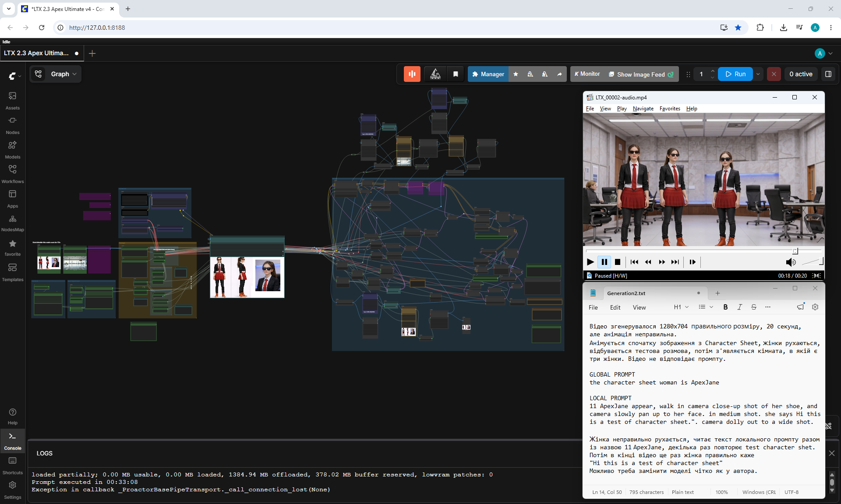
Task: Fast forward the video in media player
Action: [662, 262]
